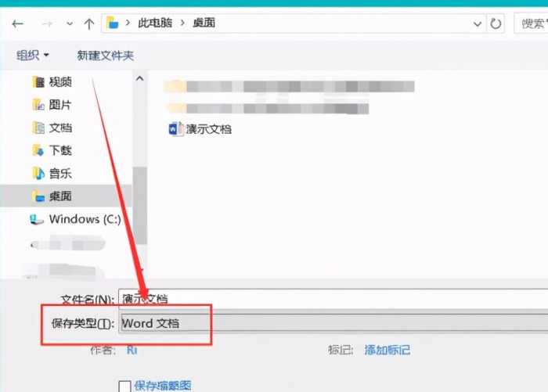Expand the chevron after 此电脑
Image resolution: width=548 pixels, height=392 pixels.
click(x=182, y=23)
